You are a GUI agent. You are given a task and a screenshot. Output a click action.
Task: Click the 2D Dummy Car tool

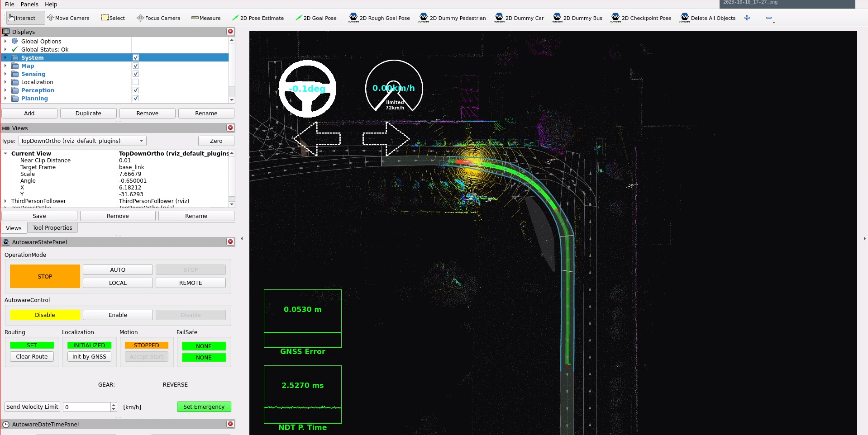(x=520, y=18)
